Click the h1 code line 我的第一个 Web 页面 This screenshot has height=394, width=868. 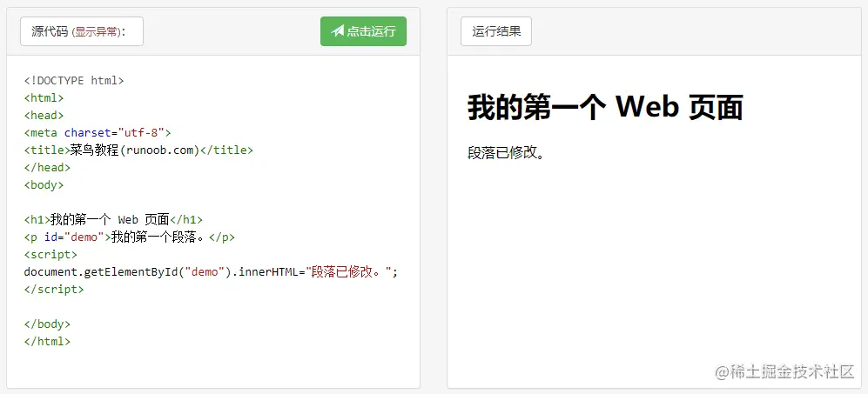point(113,220)
